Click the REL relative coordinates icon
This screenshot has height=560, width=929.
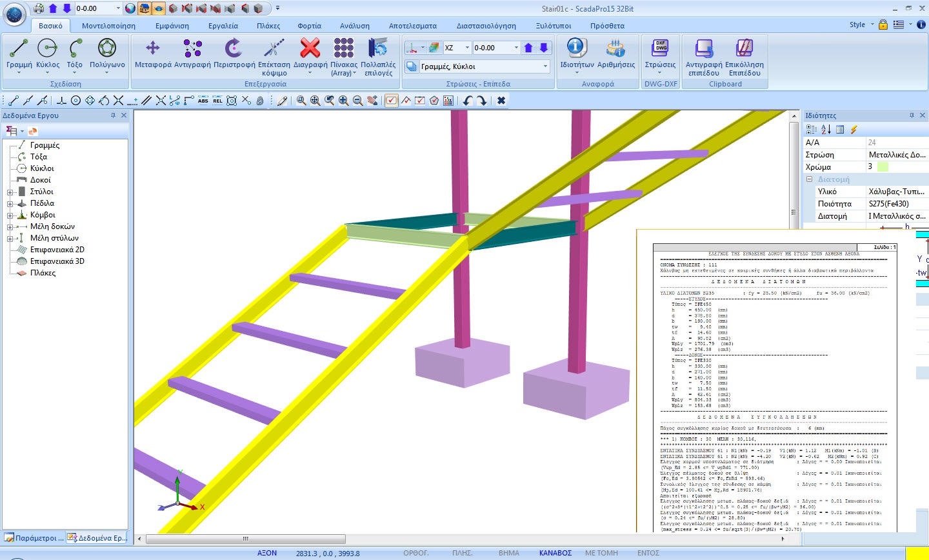point(217,101)
